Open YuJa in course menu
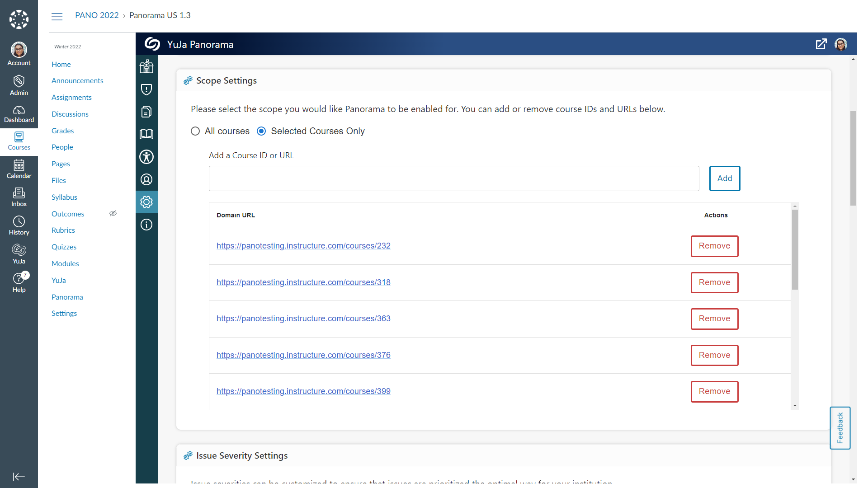868x488 pixels. 59,280
